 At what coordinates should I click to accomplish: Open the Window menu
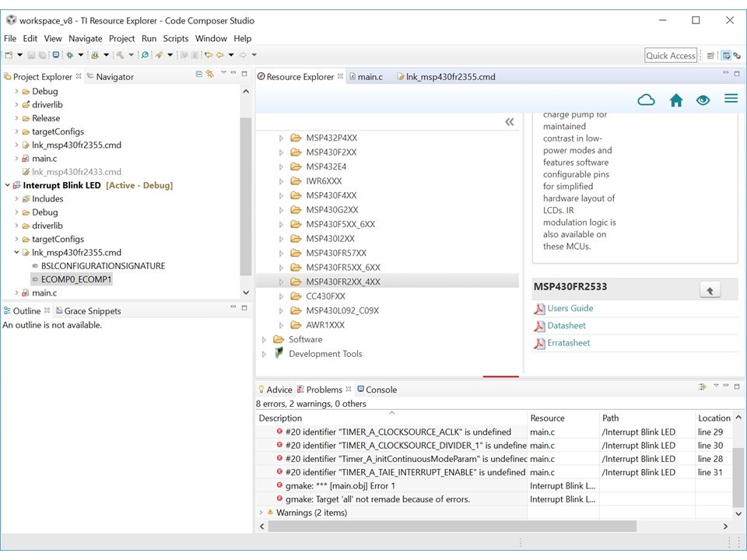click(211, 38)
